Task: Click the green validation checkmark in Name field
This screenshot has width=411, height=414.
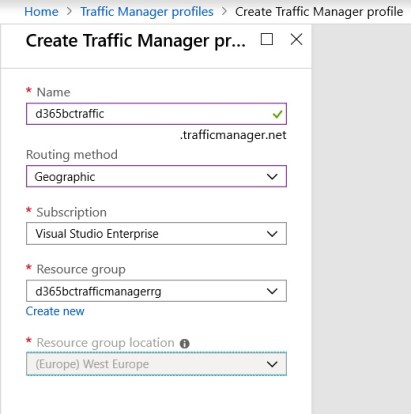Action: [277, 114]
